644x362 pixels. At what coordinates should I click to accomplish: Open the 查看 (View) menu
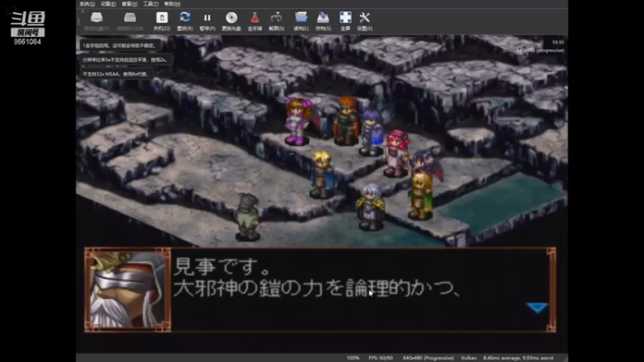(x=130, y=4)
